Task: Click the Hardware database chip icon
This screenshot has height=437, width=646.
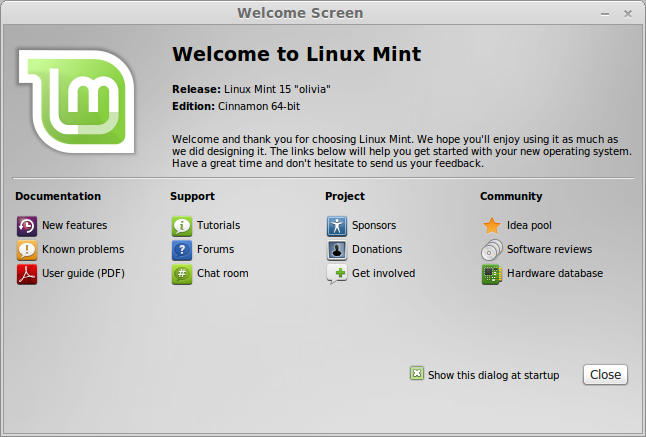Action: tap(491, 274)
